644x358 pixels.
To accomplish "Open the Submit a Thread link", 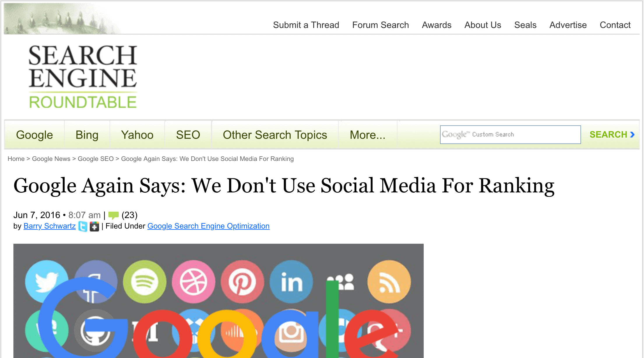I will tap(306, 25).
